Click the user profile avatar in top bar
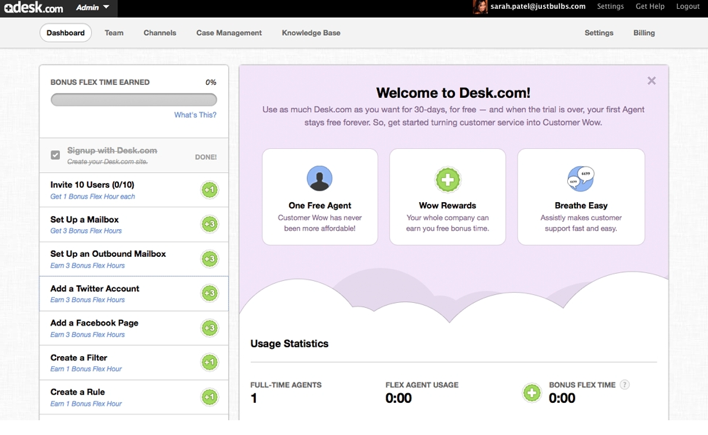Image resolution: width=708 pixels, height=435 pixels. point(480,7)
